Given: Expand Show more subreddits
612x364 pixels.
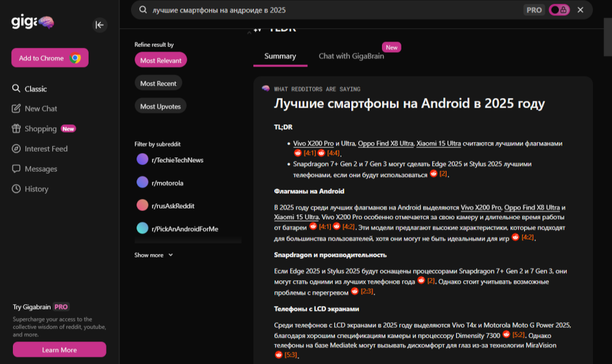Looking at the screenshot, I should pyautogui.click(x=154, y=255).
